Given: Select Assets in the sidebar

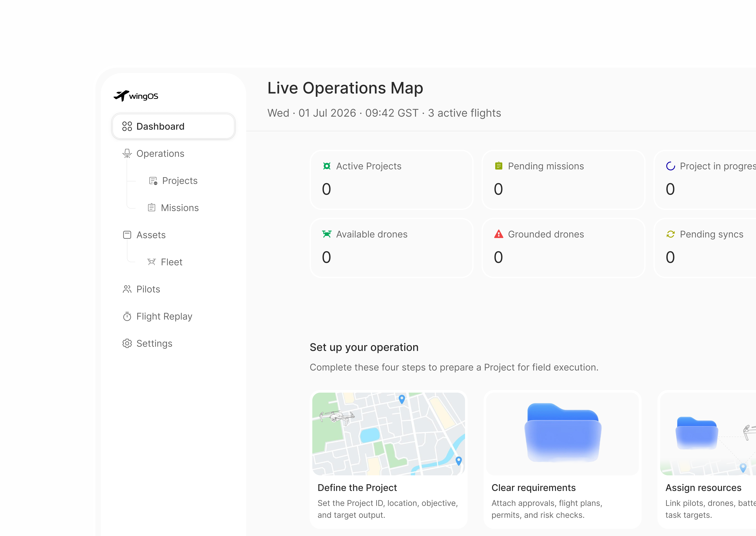Looking at the screenshot, I should point(173,235).
